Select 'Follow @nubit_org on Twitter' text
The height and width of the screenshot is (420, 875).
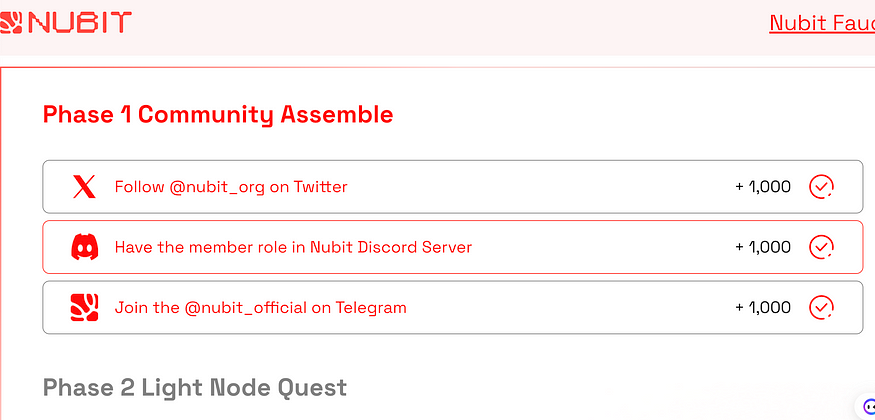231,187
